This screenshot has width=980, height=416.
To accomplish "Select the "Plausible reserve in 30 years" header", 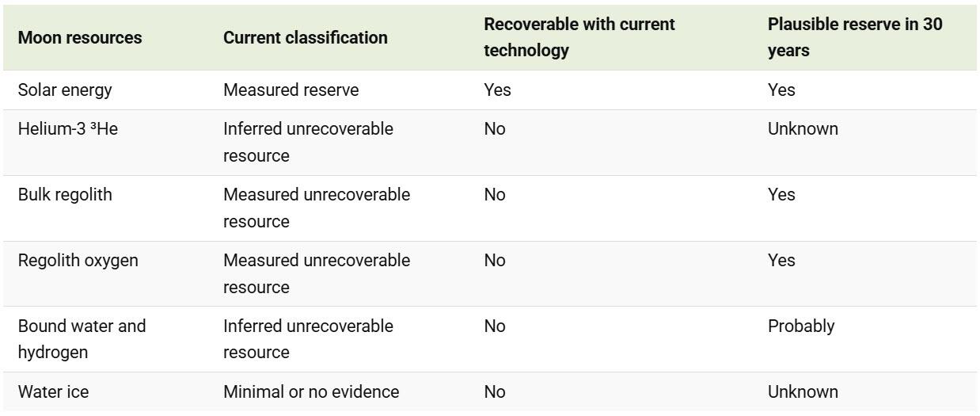I will coord(855,37).
